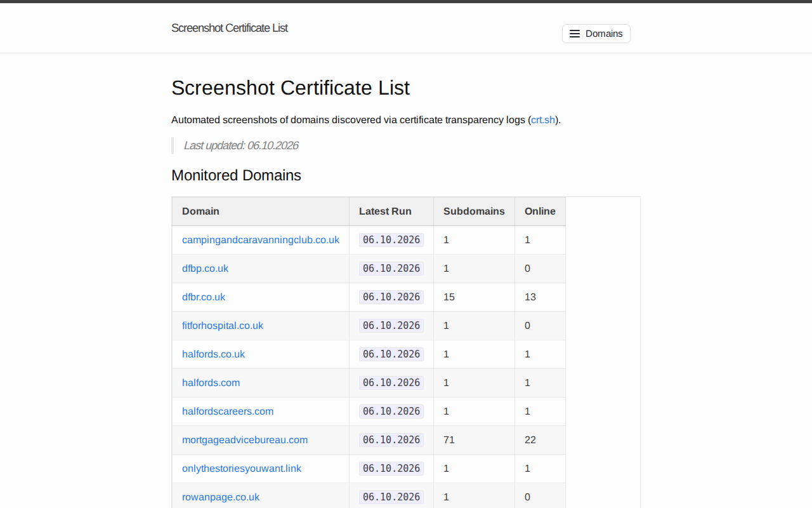
Task: Click the Subdomains column header
Action: (474, 211)
